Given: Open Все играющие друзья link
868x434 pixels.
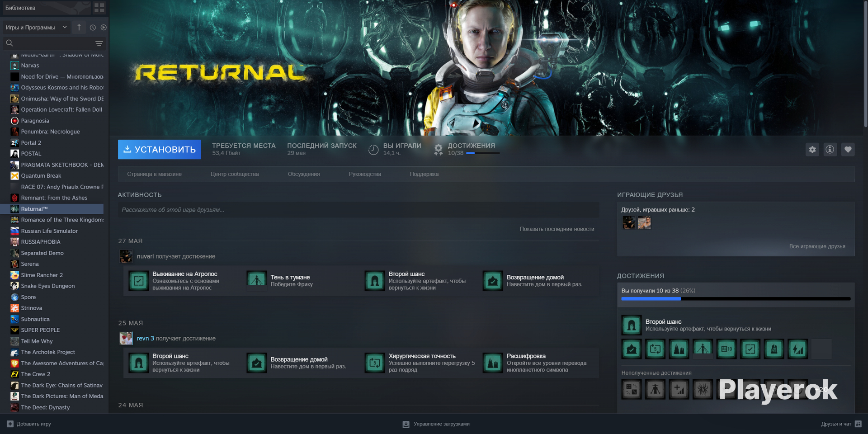Looking at the screenshot, I should [817, 246].
